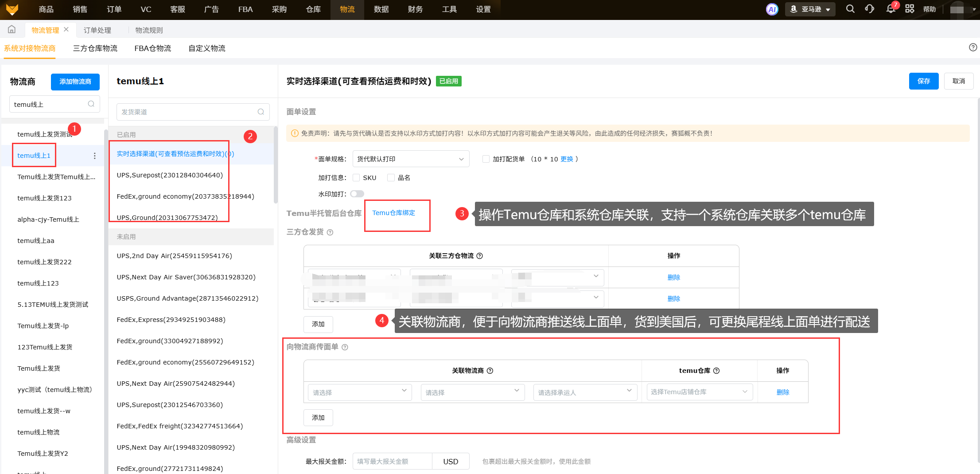The image size is (980, 474).
Task: Toggle the 水印加打 switch
Action: tap(357, 194)
